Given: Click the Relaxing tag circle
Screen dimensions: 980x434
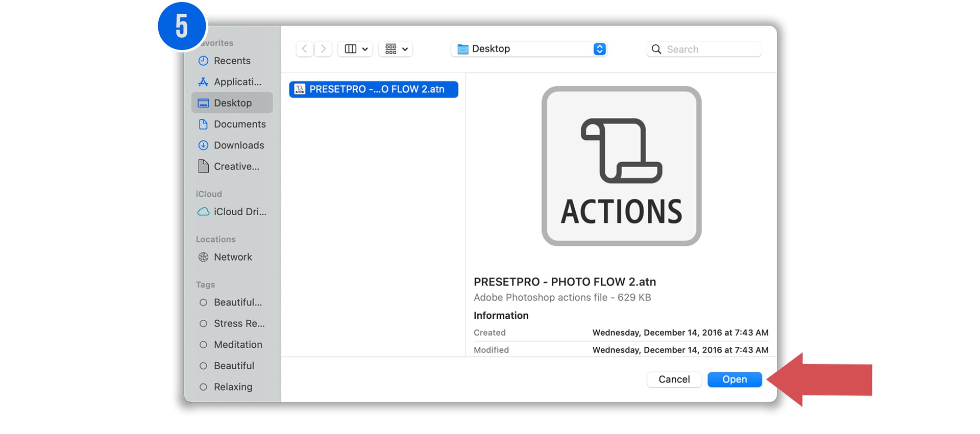Looking at the screenshot, I should click(x=203, y=387).
